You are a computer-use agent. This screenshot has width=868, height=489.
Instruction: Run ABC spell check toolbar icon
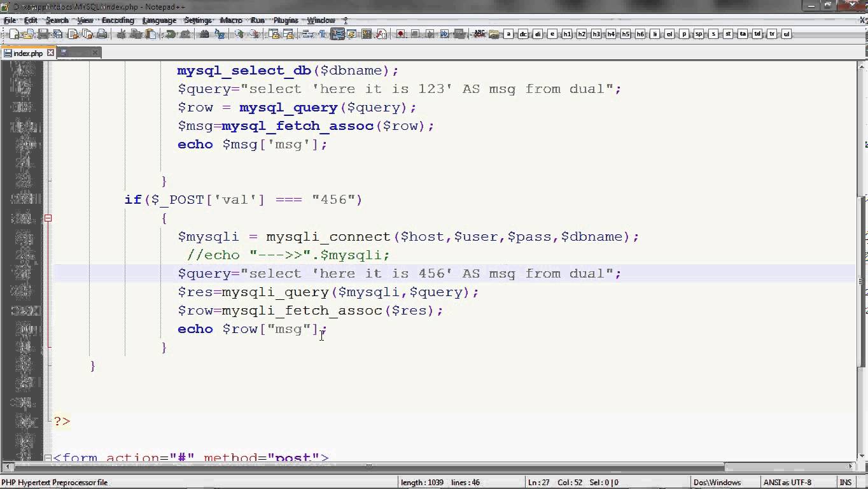pos(479,34)
